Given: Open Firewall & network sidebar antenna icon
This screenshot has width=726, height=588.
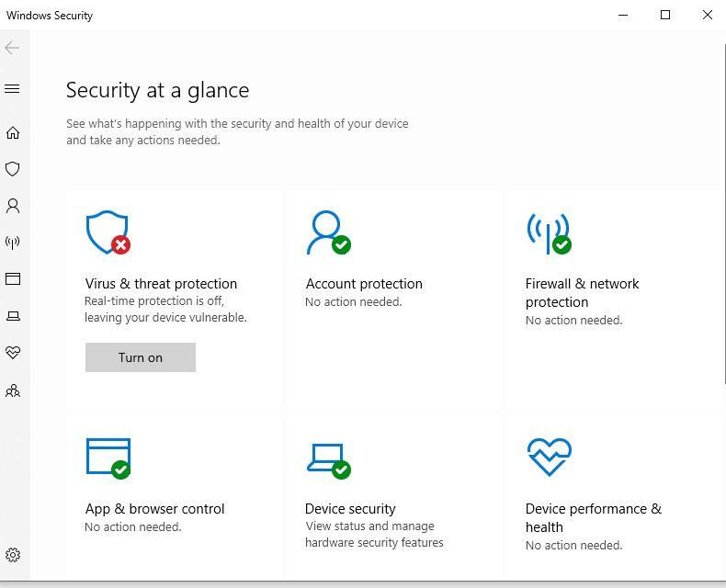Looking at the screenshot, I should [x=13, y=243].
